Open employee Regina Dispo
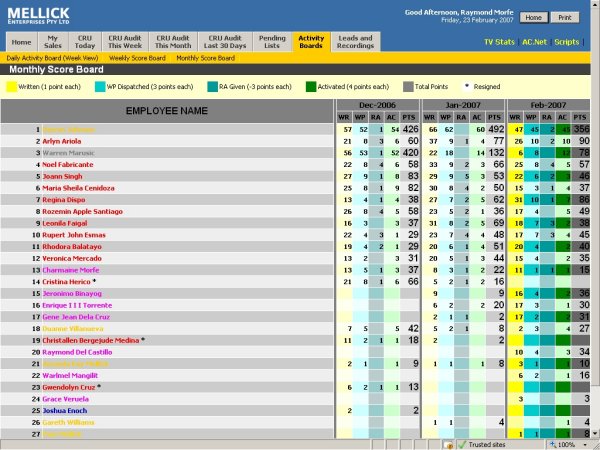 tap(64, 200)
